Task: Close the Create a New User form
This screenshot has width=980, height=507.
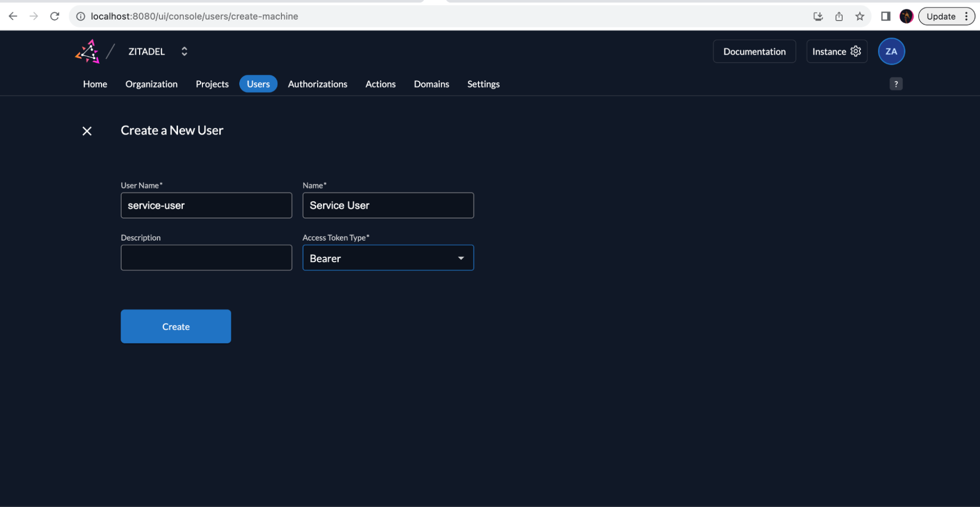Action: tap(87, 131)
